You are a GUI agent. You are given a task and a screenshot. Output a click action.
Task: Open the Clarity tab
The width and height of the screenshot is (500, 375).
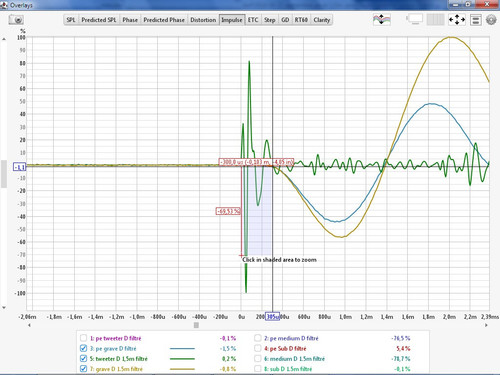(321, 20)
